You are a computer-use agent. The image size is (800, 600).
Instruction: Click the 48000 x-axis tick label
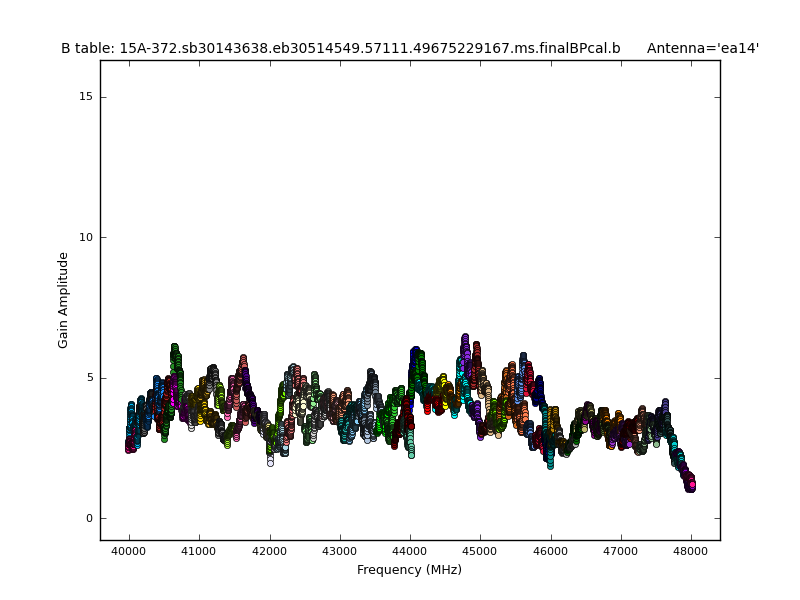coord(690,551)
